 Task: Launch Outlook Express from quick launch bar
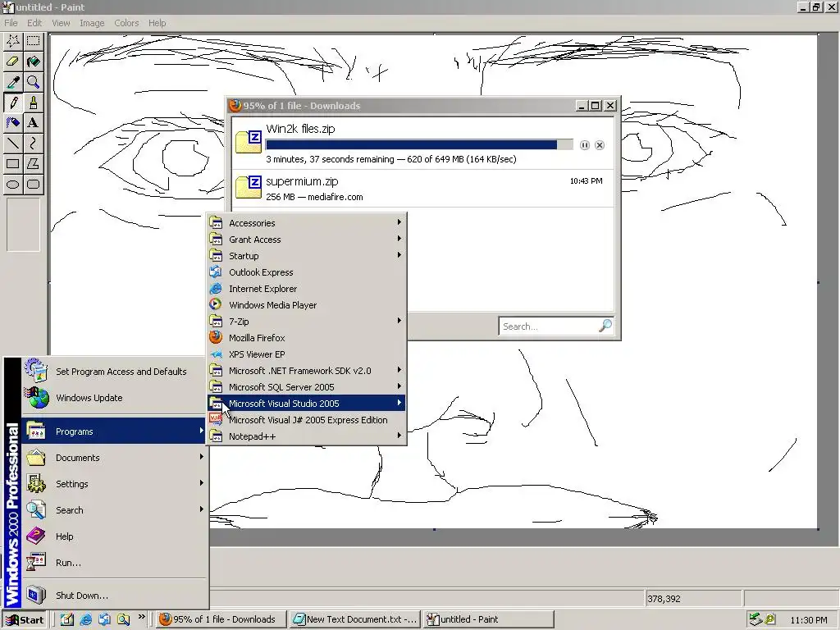(104, 619)
